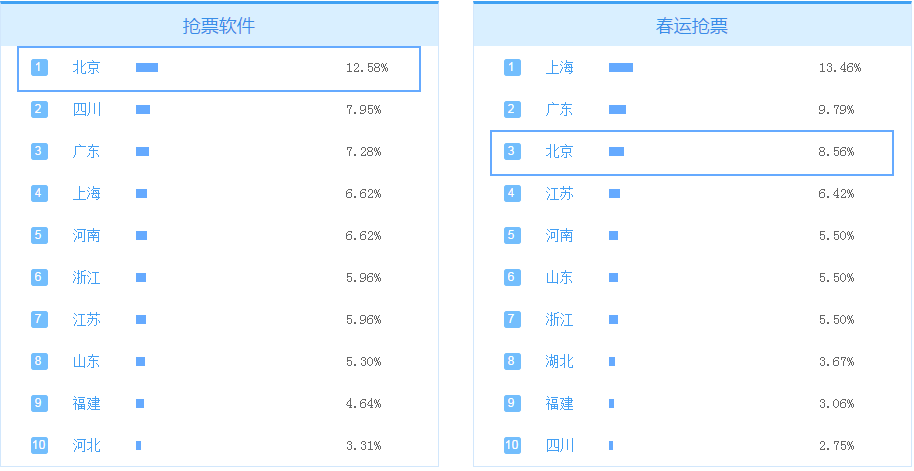Image resolution: width=914 pixels, height=471 pixels.
Task: Click 北京 percentage bar in 抢票软件
Action: coord(147,68)
